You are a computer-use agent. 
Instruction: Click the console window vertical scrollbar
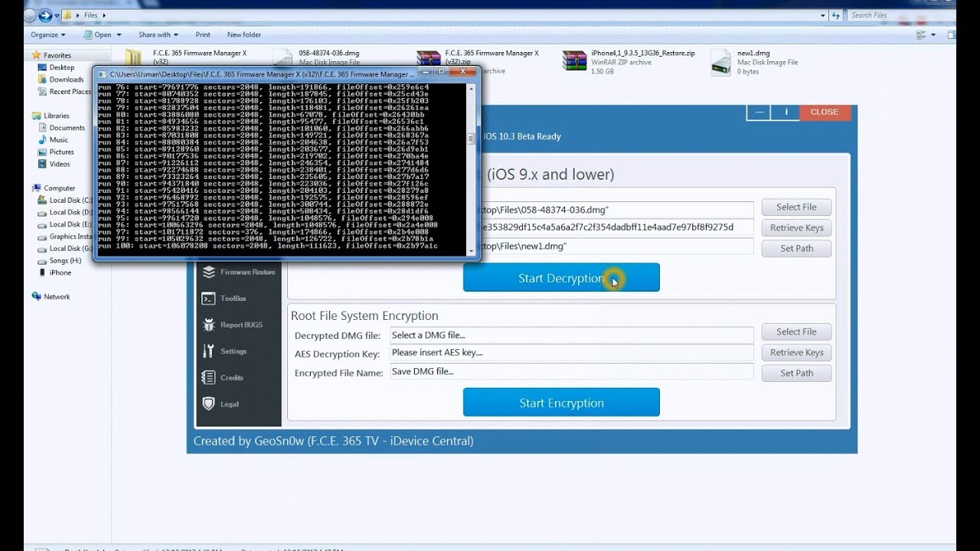point(472,169)
